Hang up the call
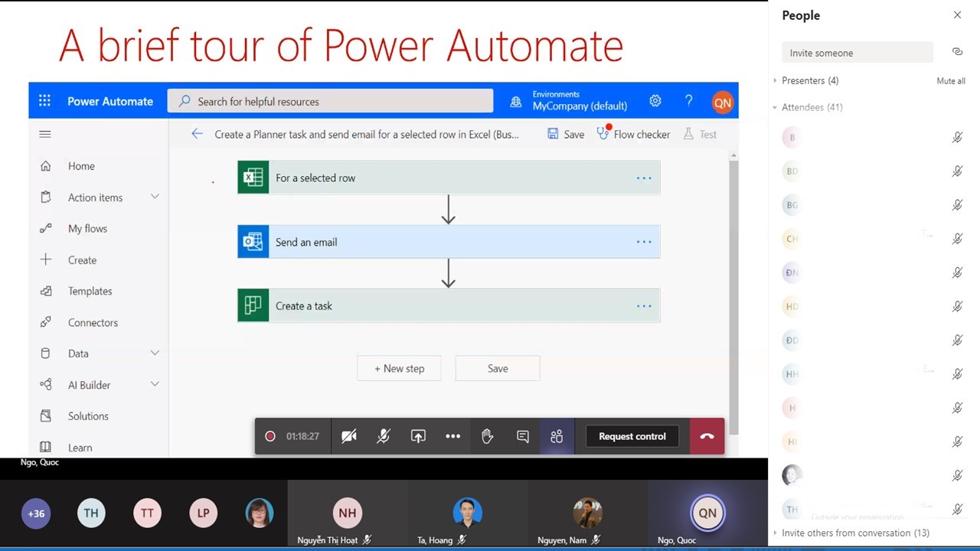The image size is (980, 551). point(707,436)
